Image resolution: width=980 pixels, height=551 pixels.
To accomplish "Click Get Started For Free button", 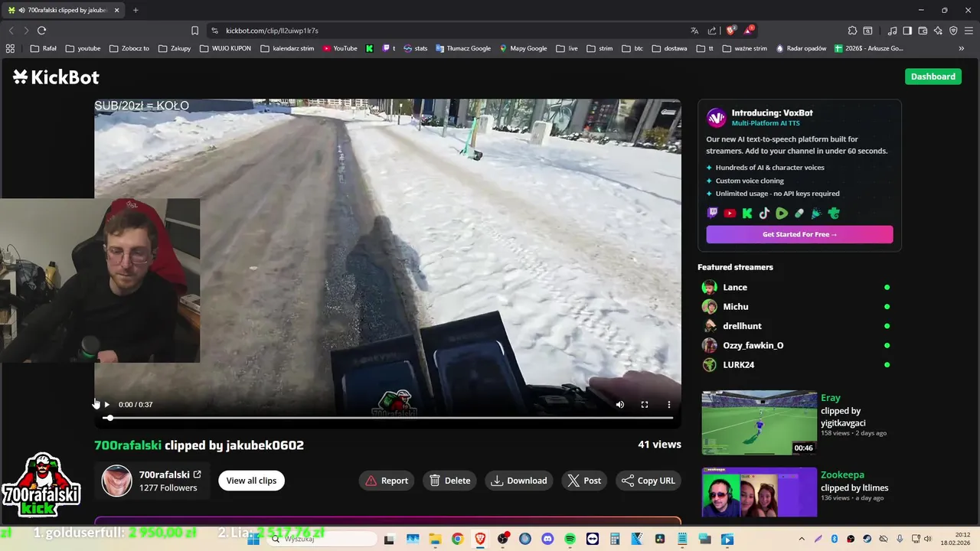I will (799, 234).
